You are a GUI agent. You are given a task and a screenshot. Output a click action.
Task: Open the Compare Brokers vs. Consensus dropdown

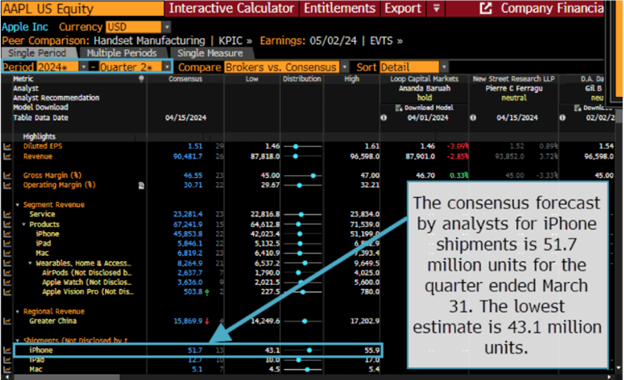[x=345, y=67]
